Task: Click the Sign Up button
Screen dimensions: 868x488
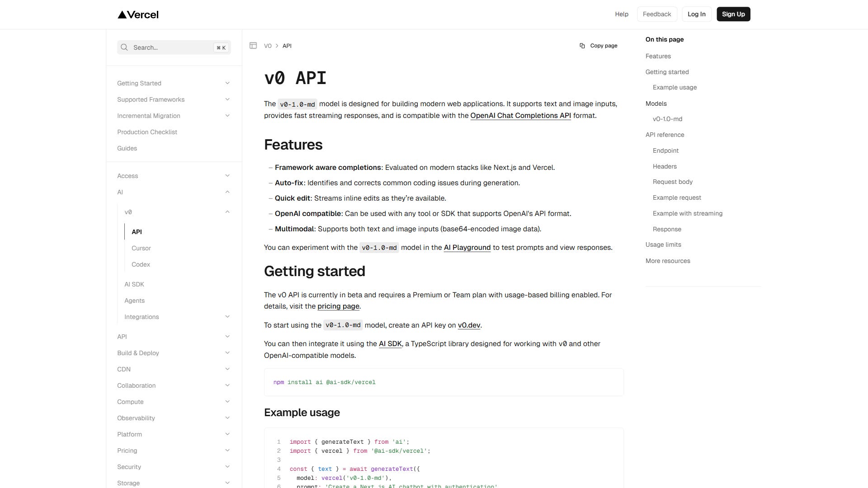Action: tap(733, 14)
